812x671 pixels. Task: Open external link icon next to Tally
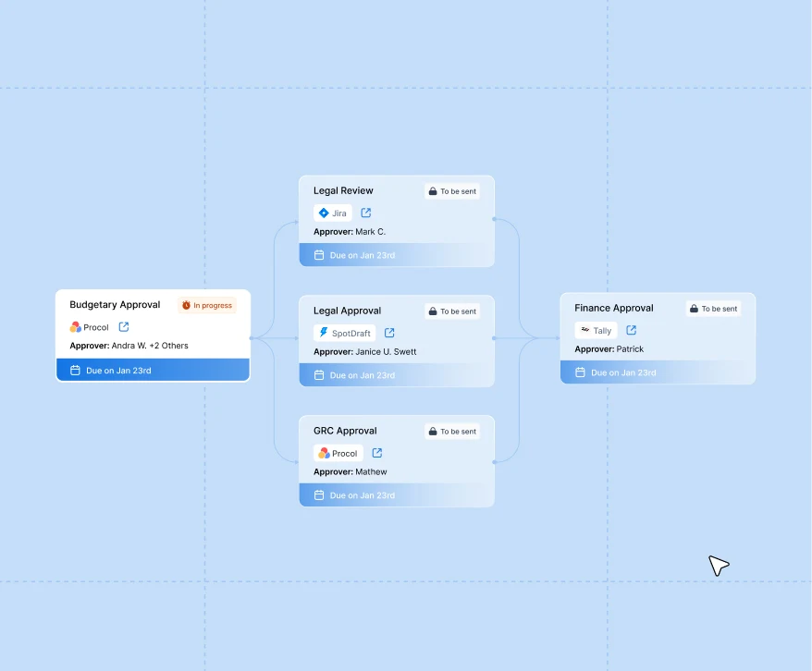[x=631, y=330]
